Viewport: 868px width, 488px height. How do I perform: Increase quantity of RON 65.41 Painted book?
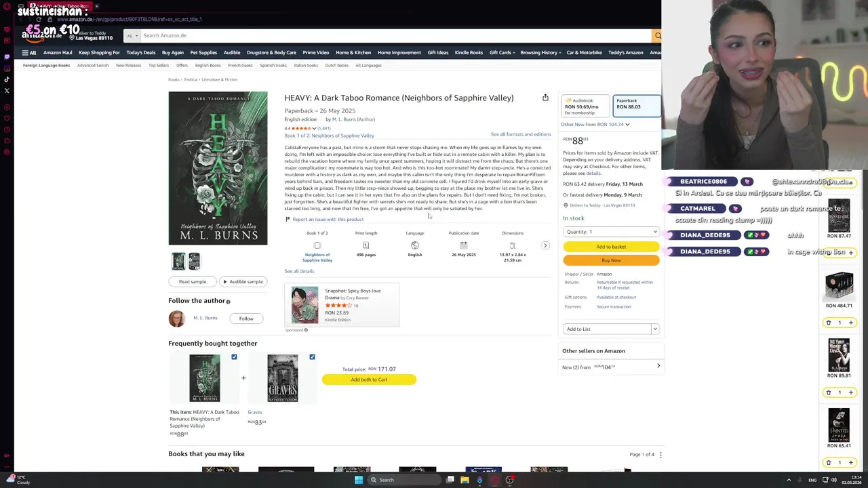[851, 462]
